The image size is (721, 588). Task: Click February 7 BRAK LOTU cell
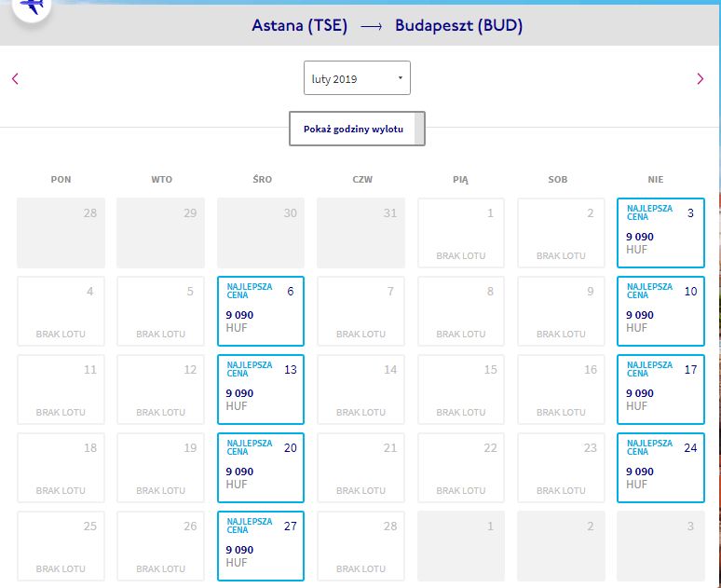tap(360, 311)
